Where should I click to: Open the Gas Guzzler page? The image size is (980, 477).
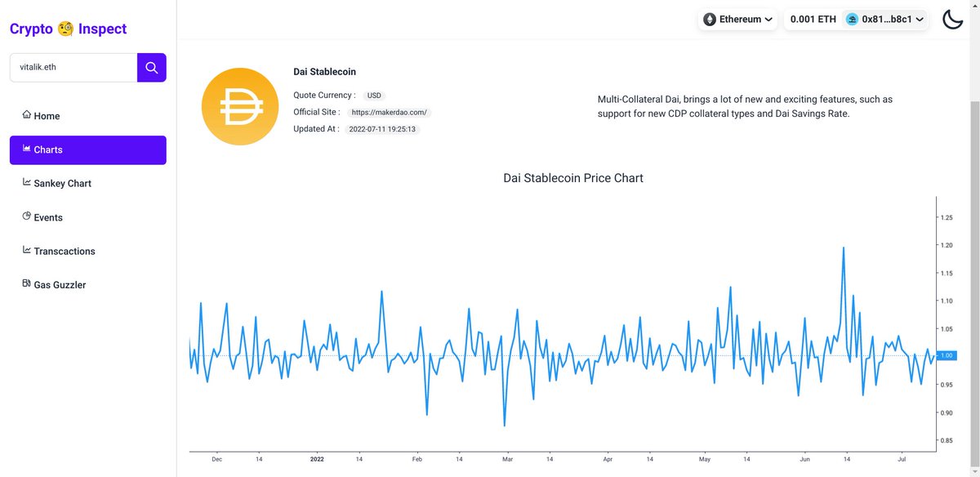coord(88,285)
